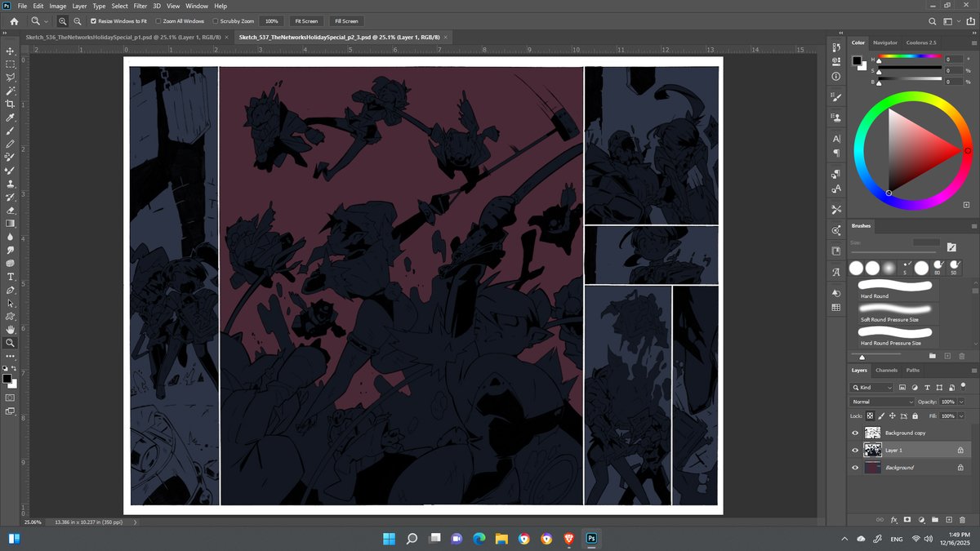Select the Horizontal Type tool
The width and height of the screenshot is (980, 551).
click(10, 277)
